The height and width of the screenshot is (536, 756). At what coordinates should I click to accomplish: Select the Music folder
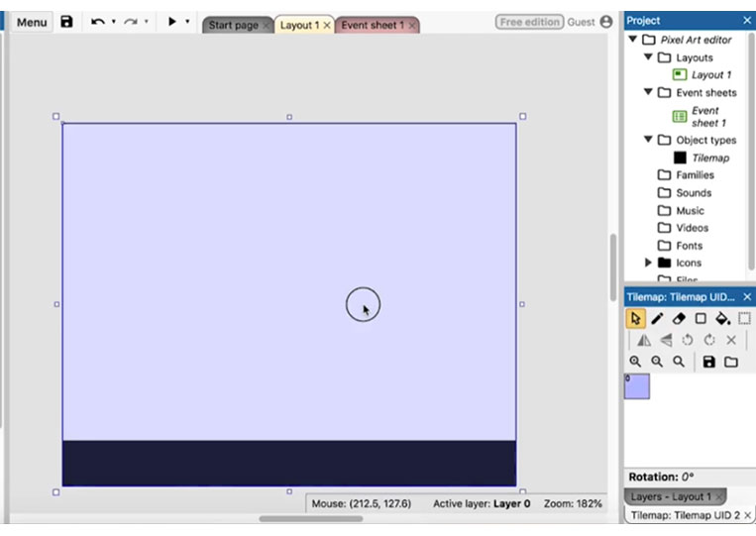[x=690, y=211]
